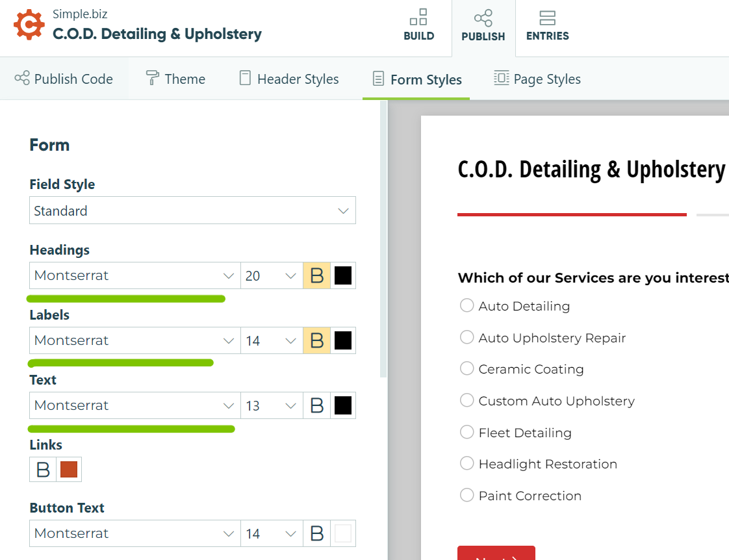Toggle bold for Labels
Image resolution: width=729 pixels, height=560 pixels.
(x=316, y=340)
